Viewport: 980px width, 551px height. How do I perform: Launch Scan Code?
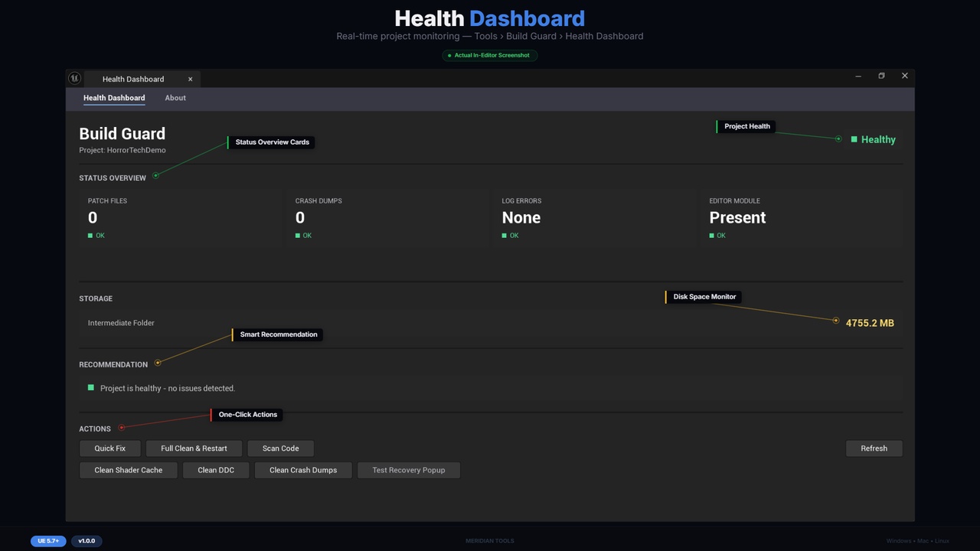(281, 448)
